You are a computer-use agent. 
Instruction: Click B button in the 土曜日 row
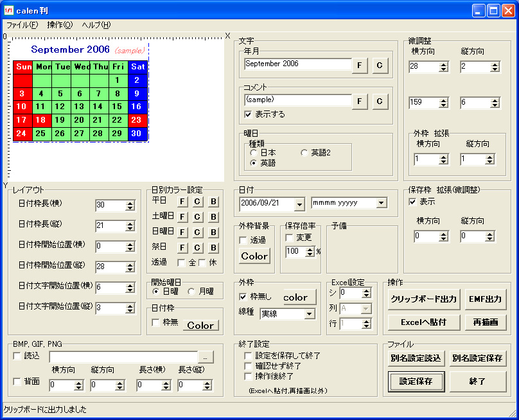(x=213, y=217)
